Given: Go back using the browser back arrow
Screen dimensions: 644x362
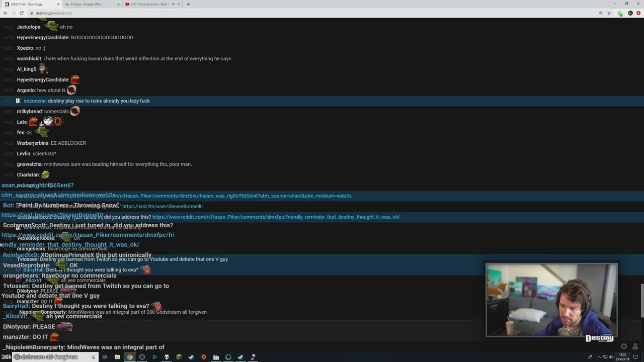Looking at the screenshot, I should point(5,13).
